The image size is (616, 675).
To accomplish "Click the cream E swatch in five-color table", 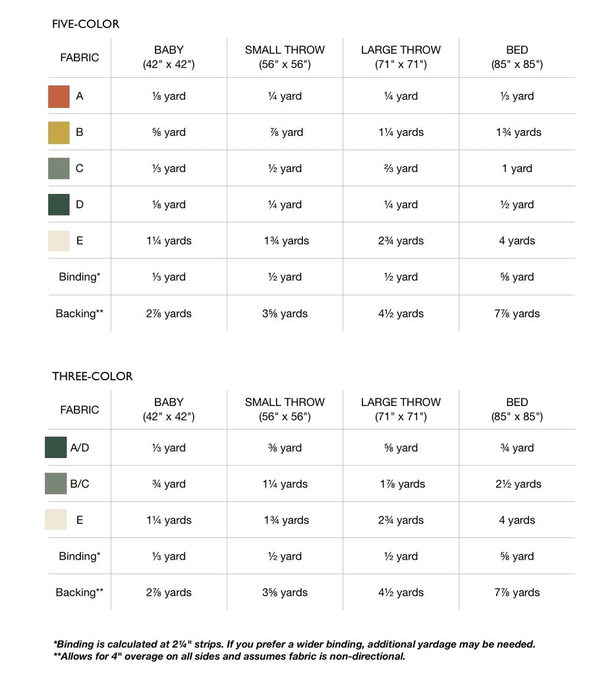I will click(x=59, y=241).
